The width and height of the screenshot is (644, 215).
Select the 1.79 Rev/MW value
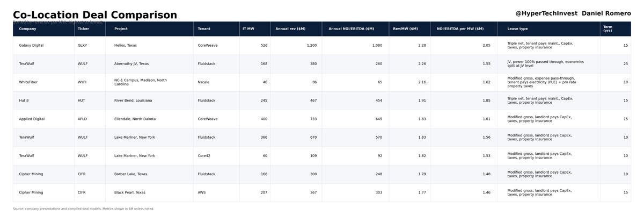tap(422, 174)
